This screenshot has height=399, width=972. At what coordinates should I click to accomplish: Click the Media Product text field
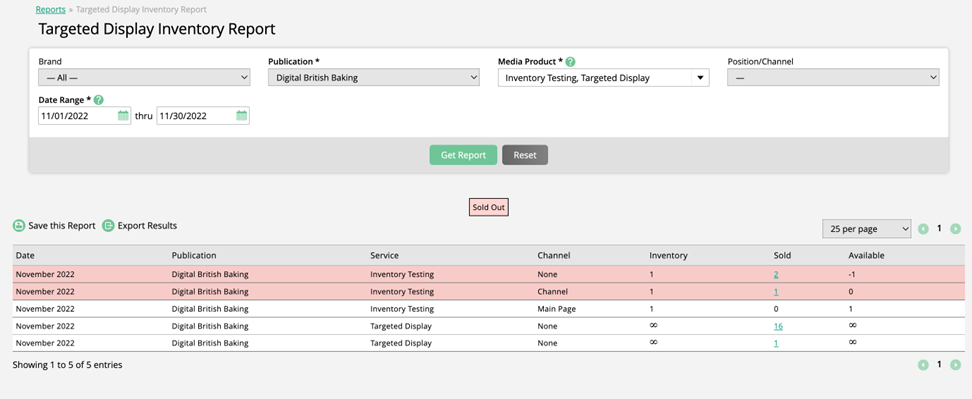(x=595, y=78)
